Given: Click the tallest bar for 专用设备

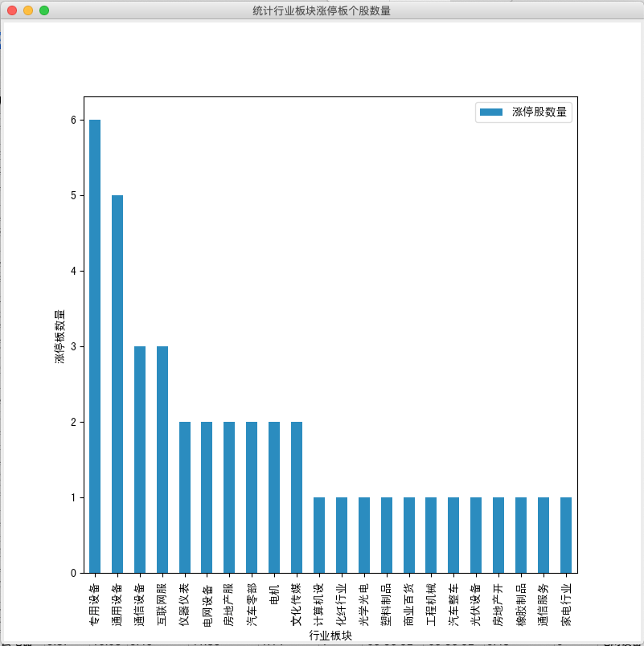Looking at the screenshot, I should [95, 345].
